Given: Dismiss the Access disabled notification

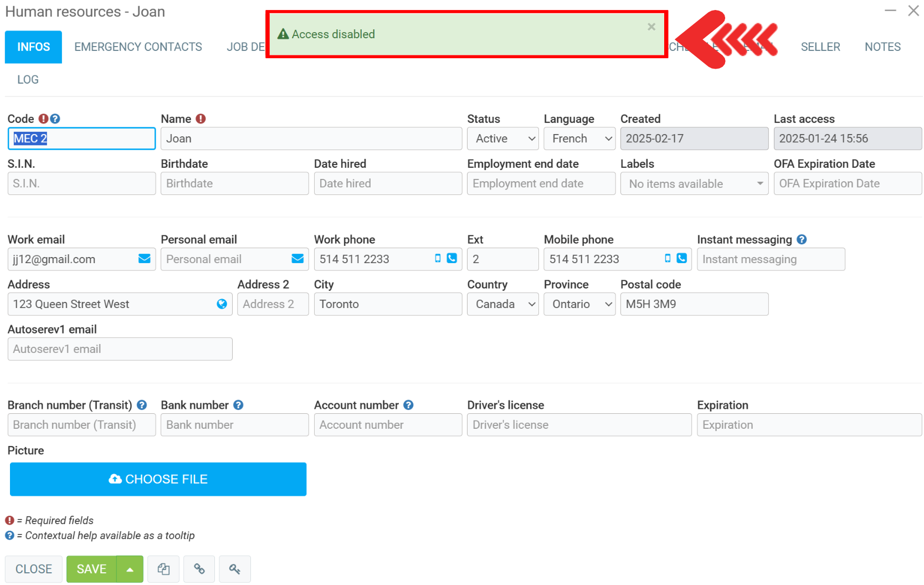Looking at the screenshot, I should coord(651,27).
